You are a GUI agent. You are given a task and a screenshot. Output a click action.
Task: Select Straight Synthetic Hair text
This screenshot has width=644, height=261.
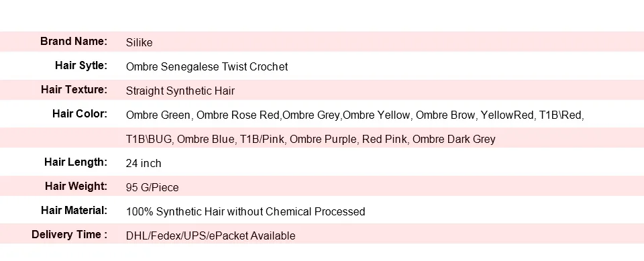tap(180, 91)
